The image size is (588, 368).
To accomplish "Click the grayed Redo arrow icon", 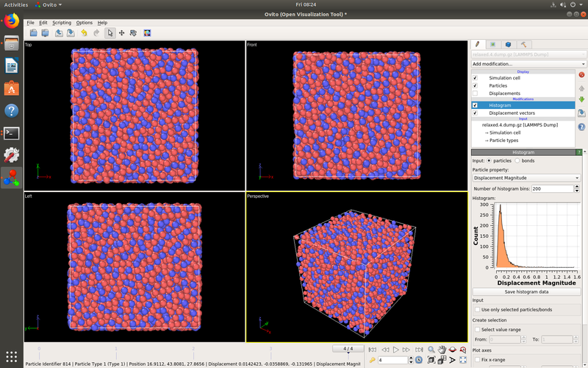I will click(96, 33).
